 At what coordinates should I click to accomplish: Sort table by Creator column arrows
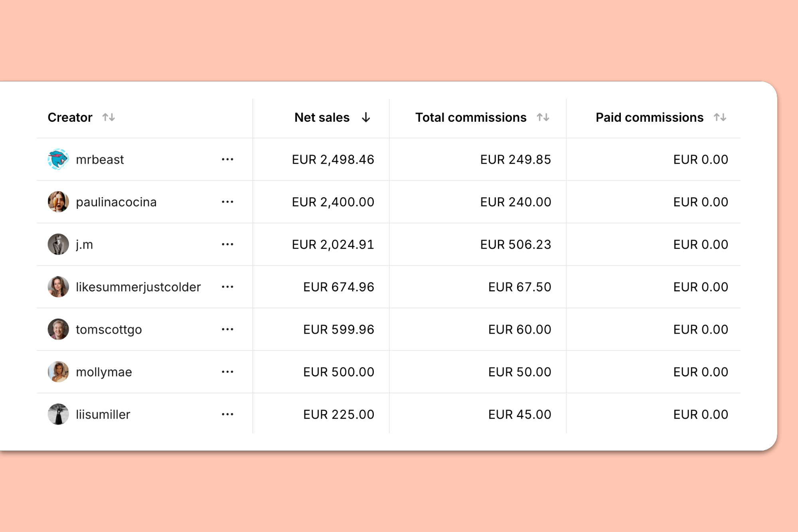(x=109, y=117)
